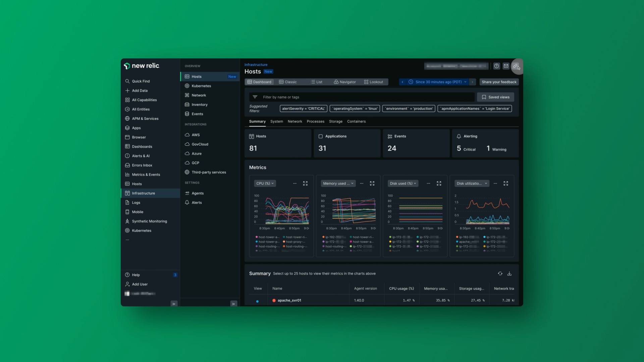Open the CPU (%) metric dropdown
Viewport: 644px width, 362px height.
click(265, 184)
